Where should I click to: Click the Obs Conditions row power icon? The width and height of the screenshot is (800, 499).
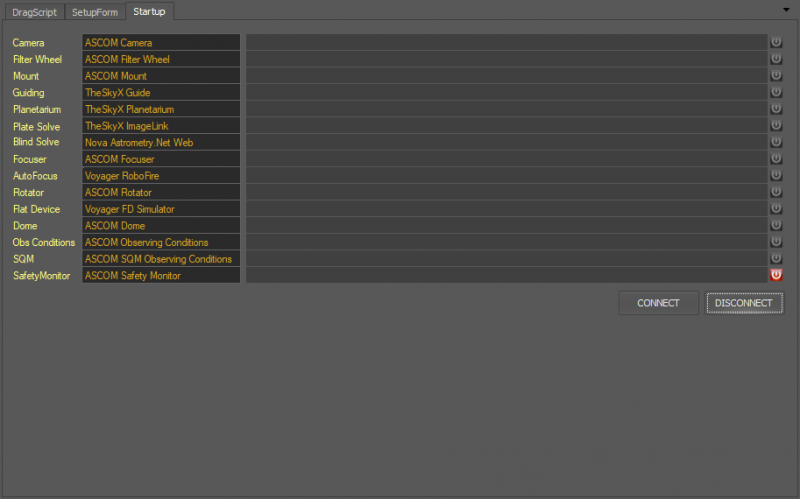776,242
